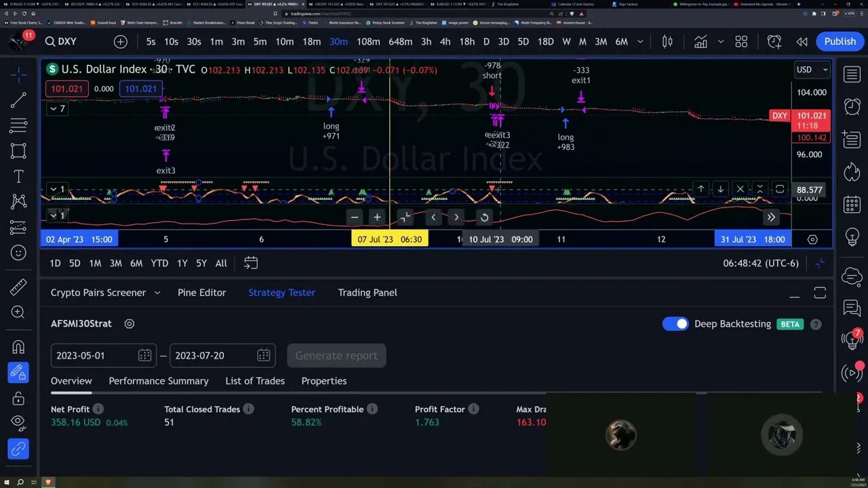Toggle the Deep Backtesting switch

click(x=675, y=324)
